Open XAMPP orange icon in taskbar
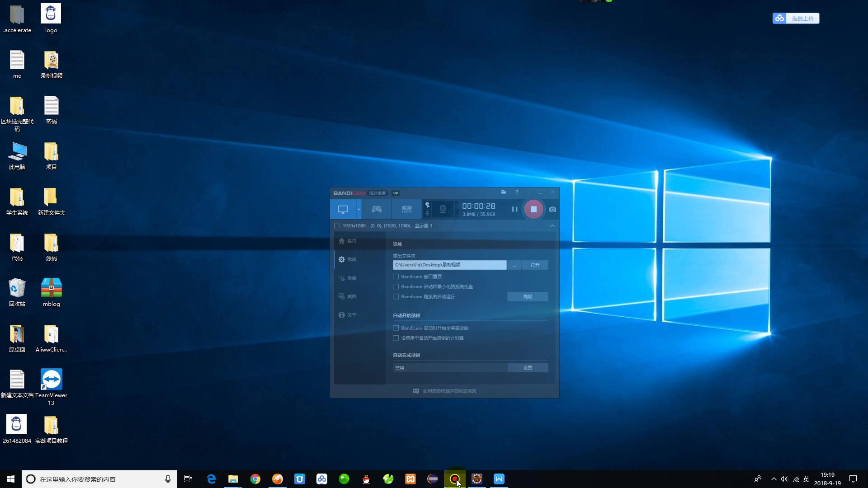Viewport: 868px width, 488px height. click(410, 479)
